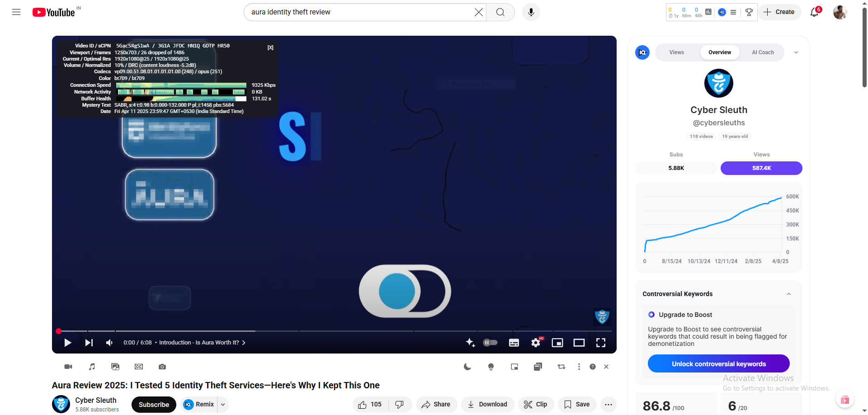Viewport: 868px width, 415px height.
Task: Open the Remix dropdown arrow
Action: click(223, 405)
